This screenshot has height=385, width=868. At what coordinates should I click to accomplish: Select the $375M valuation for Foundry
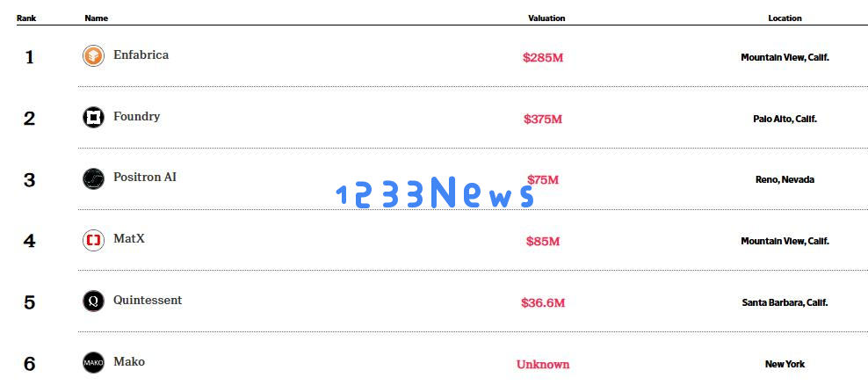543,119
